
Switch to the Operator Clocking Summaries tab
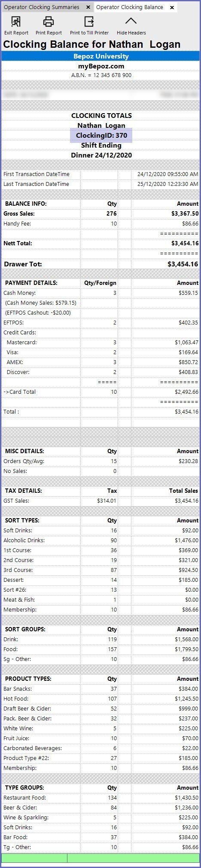tap(42, 7)
